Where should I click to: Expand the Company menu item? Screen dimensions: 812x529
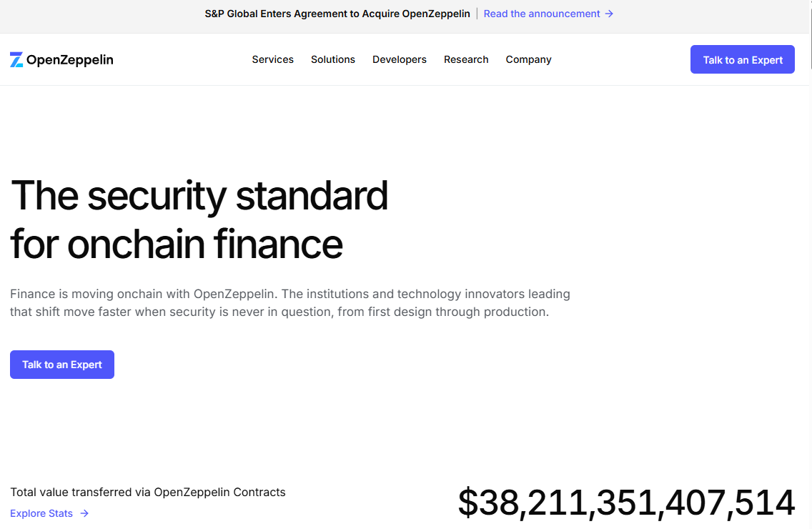pyautogui.click(x=529, y=59)
